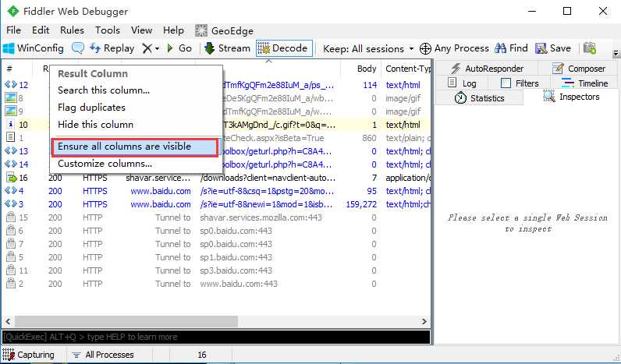The height and width of the screenshot is (364, 621).
Task: Open the Keep: All sessions dropdown
Action: (368, 48)
